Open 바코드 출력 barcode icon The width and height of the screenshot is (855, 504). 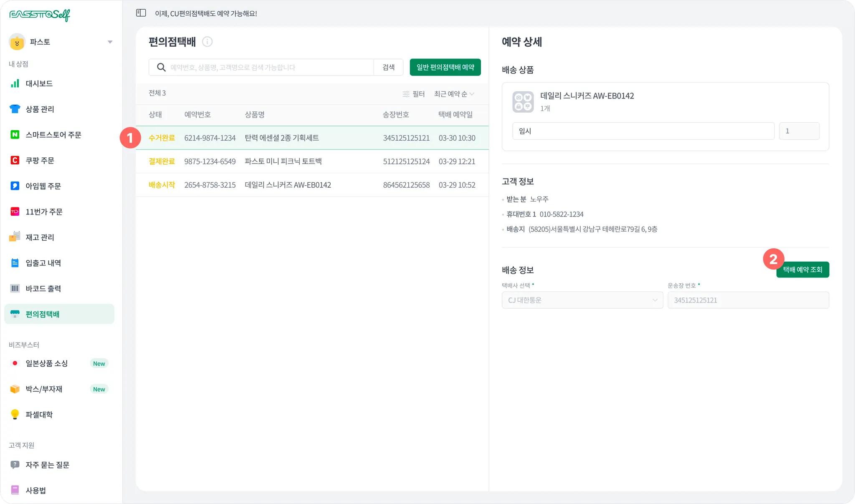coord(15,288)
